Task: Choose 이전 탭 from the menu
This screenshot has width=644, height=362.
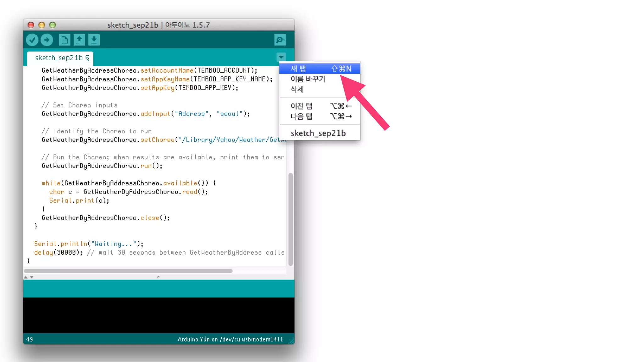Action: pyautogui.click(x=301, y=106)
